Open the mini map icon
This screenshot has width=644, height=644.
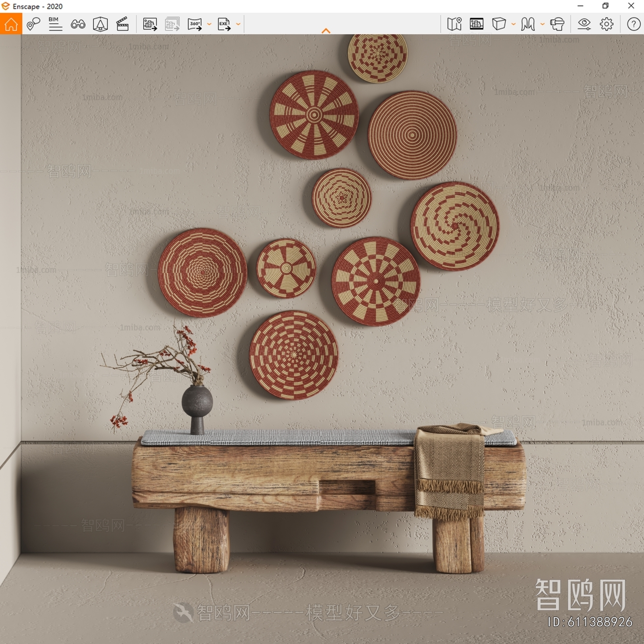(x=454, y=24)
